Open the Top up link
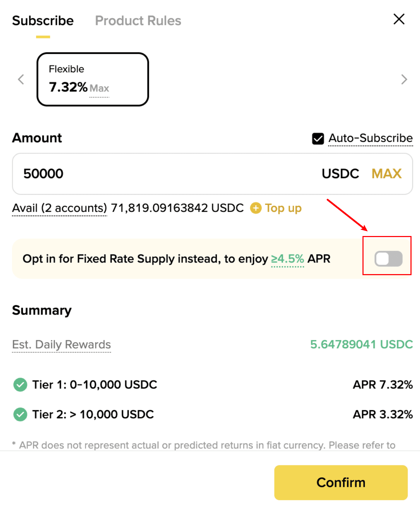Viewport: 420px width, 508px height. [x=283, y=208]
